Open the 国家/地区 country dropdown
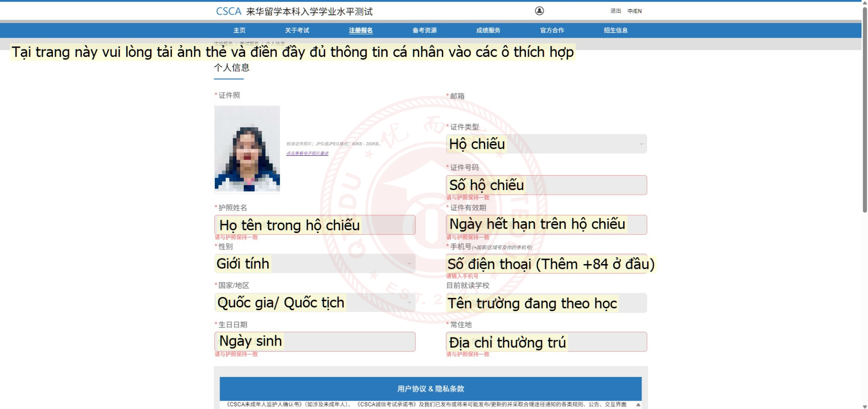The width and height of the screenshot is (868, 409). point(314,303)
